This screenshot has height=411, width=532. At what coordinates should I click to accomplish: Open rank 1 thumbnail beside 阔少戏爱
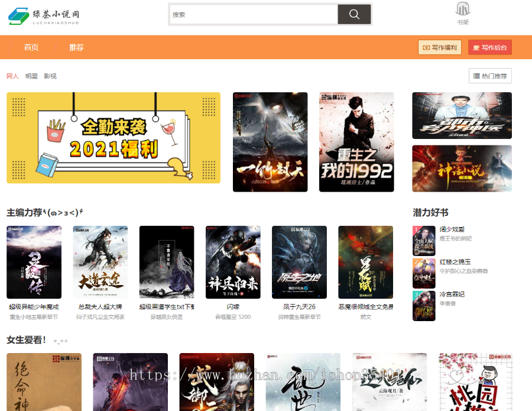click(x=424, y=241)
